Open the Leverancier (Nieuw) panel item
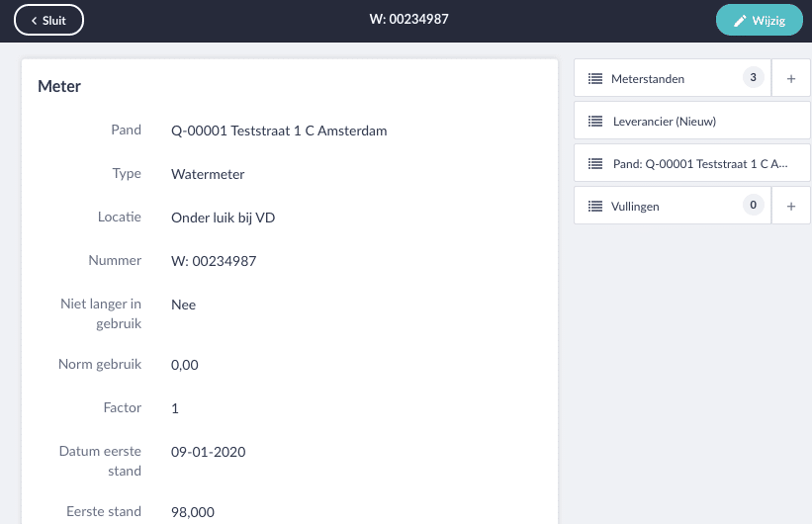Image resolution: width=812 pixels, height=524 pixels. click(x=692, y=121)
